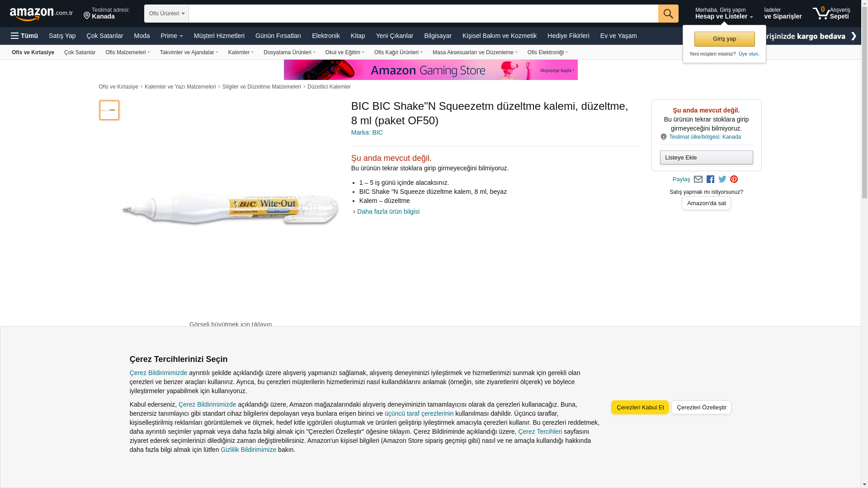Open the Tümü hamburger menu
Screen dimensions: 868x488
tap(24, 36)
